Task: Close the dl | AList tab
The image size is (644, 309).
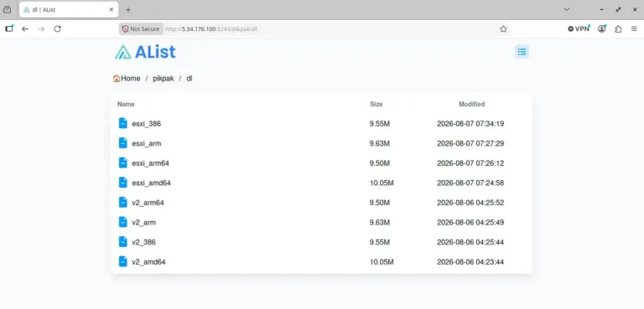Action: [x=111, y=9]
